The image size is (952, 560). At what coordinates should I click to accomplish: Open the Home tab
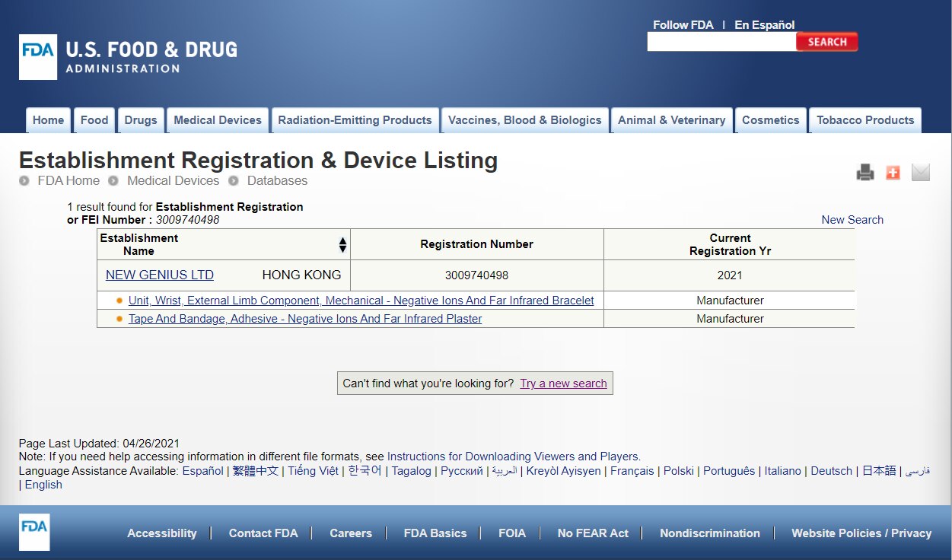point(48,120)
